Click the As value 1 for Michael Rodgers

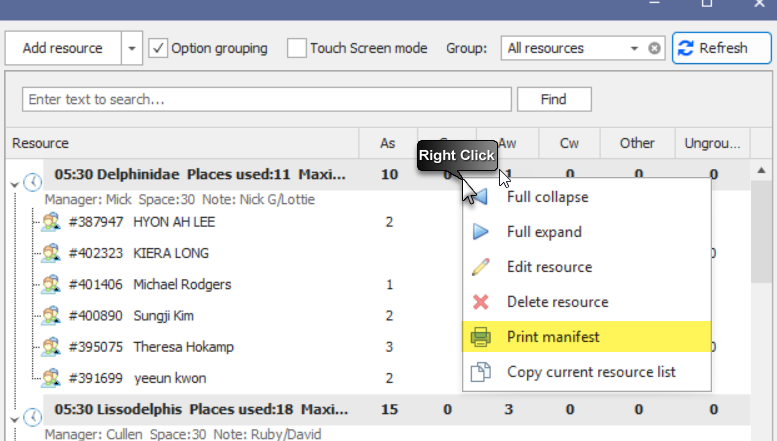389,284
